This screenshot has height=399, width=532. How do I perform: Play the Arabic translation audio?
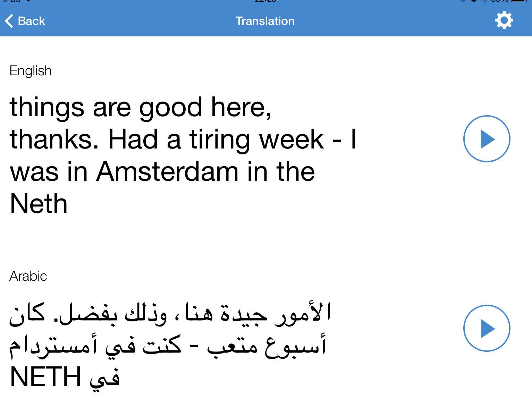(487, 328)
